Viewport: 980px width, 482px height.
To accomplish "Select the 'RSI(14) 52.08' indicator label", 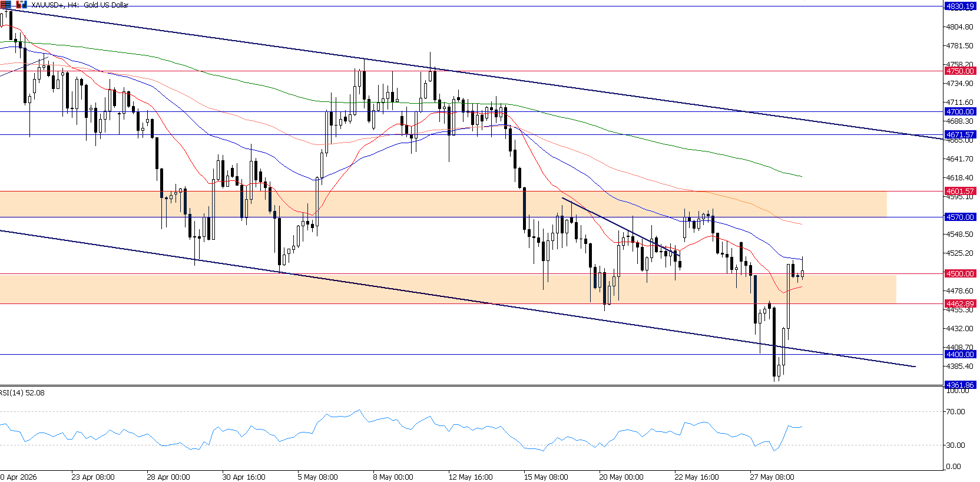I will tap(22, 393).
